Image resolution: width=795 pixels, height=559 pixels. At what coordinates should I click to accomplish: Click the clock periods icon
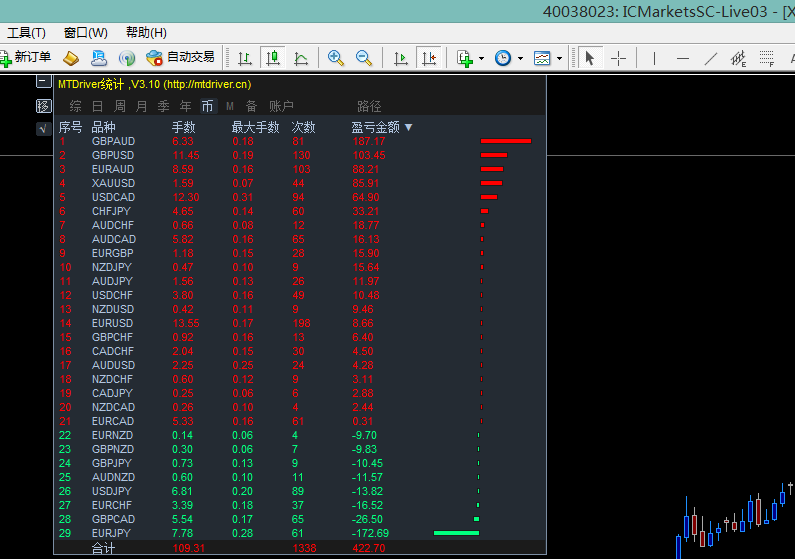click(503, 58)
